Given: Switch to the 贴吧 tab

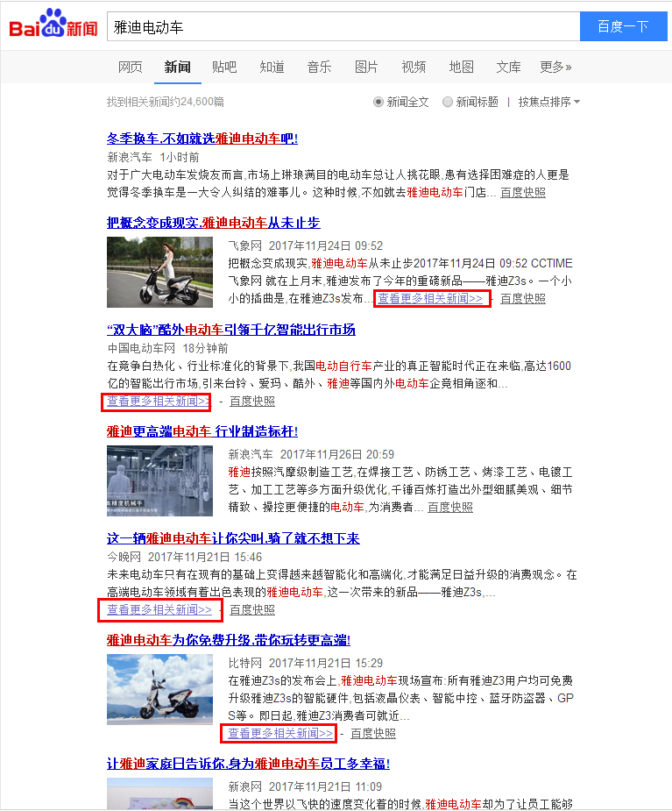Looking at the screenshot, I should click(224, 67).
